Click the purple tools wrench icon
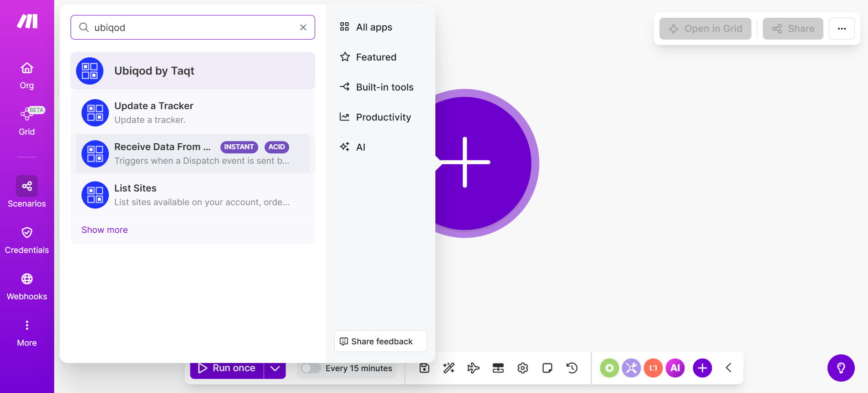868x393 pixels. [631, 368]
